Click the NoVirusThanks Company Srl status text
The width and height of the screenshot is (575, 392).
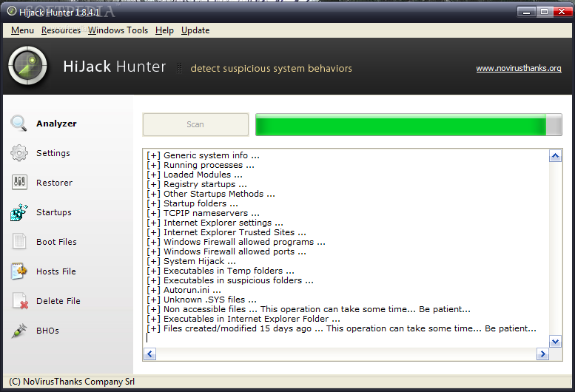(x=72, y=382)
